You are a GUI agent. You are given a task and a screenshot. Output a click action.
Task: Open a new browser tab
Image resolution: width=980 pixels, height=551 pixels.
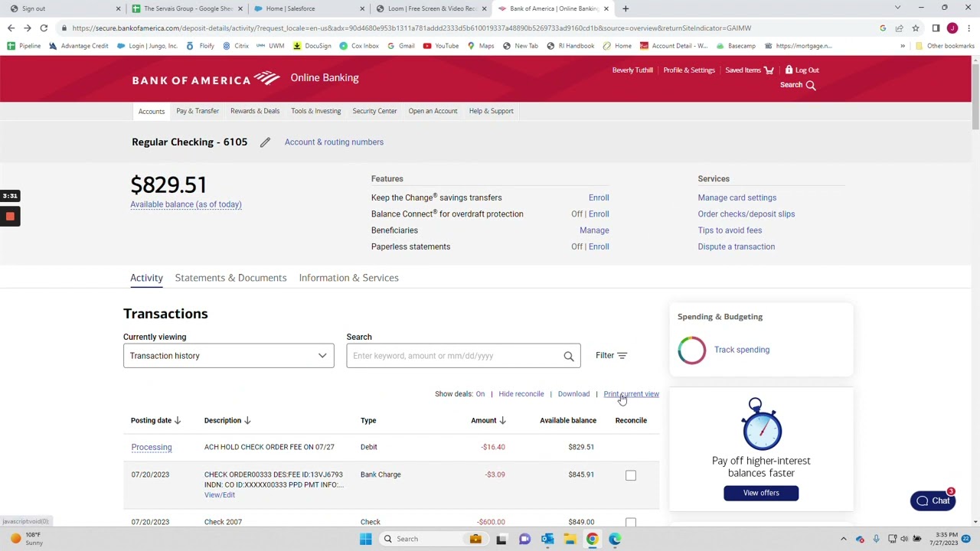click(x=626, y=8)
